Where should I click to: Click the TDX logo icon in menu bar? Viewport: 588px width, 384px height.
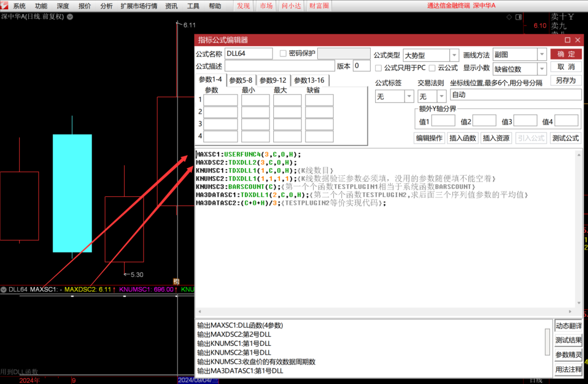tap(4, 5)
